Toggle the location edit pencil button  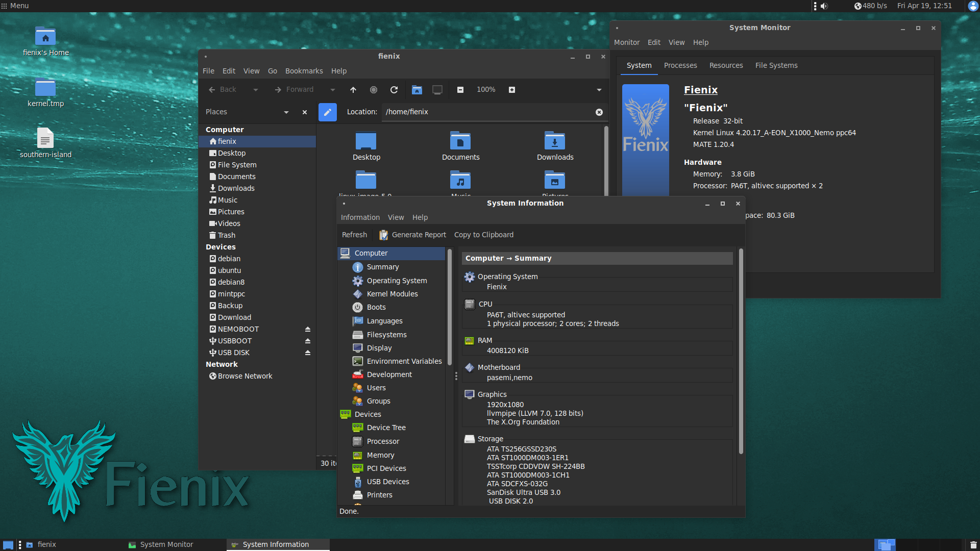(327, 112)
